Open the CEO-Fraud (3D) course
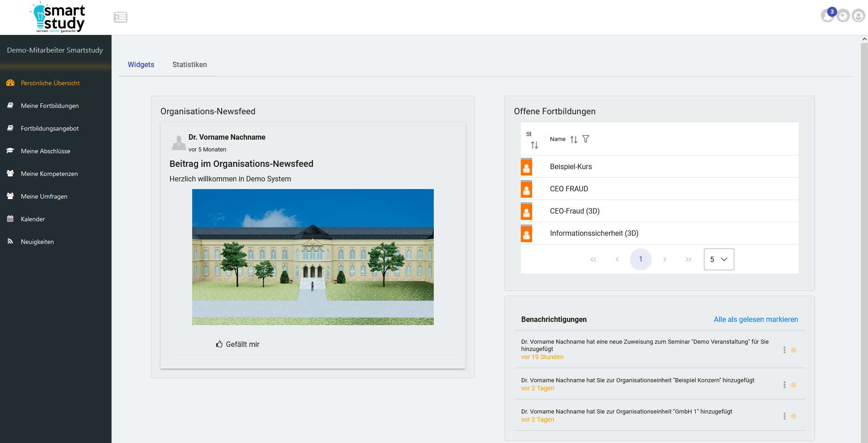Viewport: 868px width, 443px height. 575,211
